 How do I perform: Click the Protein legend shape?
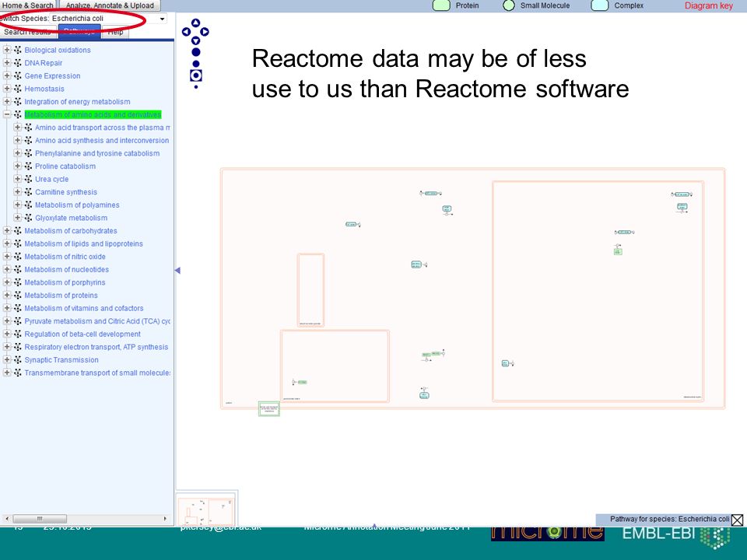click(x=441, y=5)
